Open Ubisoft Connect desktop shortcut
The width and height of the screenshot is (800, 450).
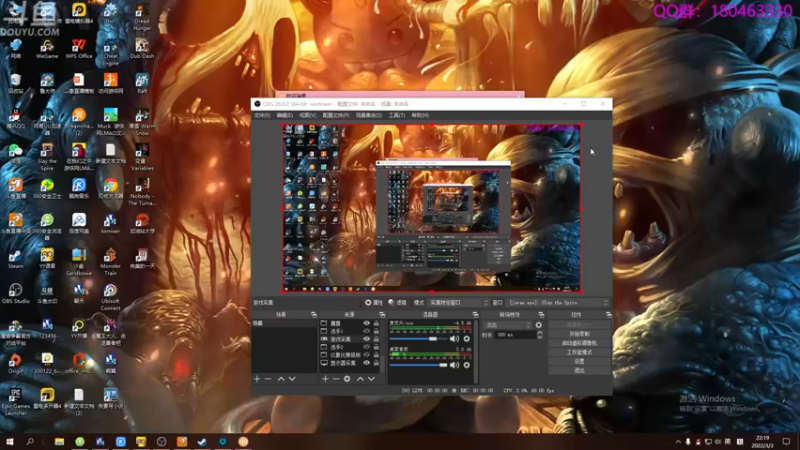tap(110, 297)
